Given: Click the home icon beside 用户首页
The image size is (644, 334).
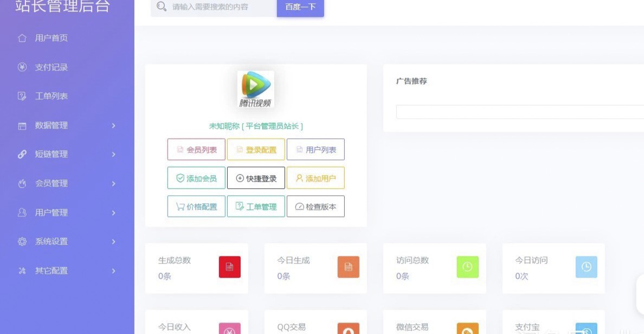Looking at the screenshot, I should pos(22,38).
